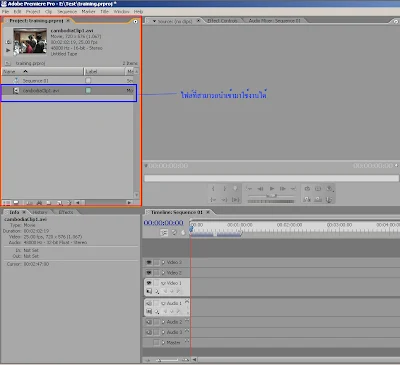Go to In point in Source monitor
This screenshot has width=400, height=365.
pyautogui.click(x=213, y=200)
